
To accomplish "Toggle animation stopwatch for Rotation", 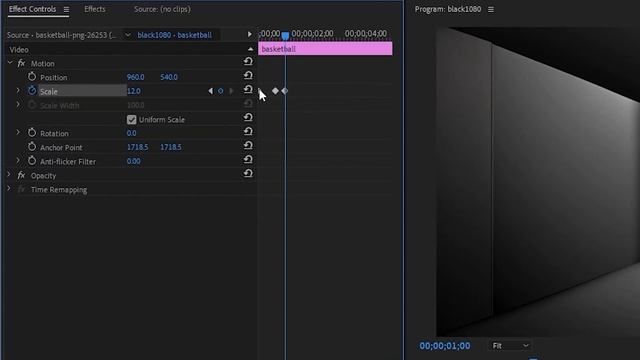I will coord(32,133).
